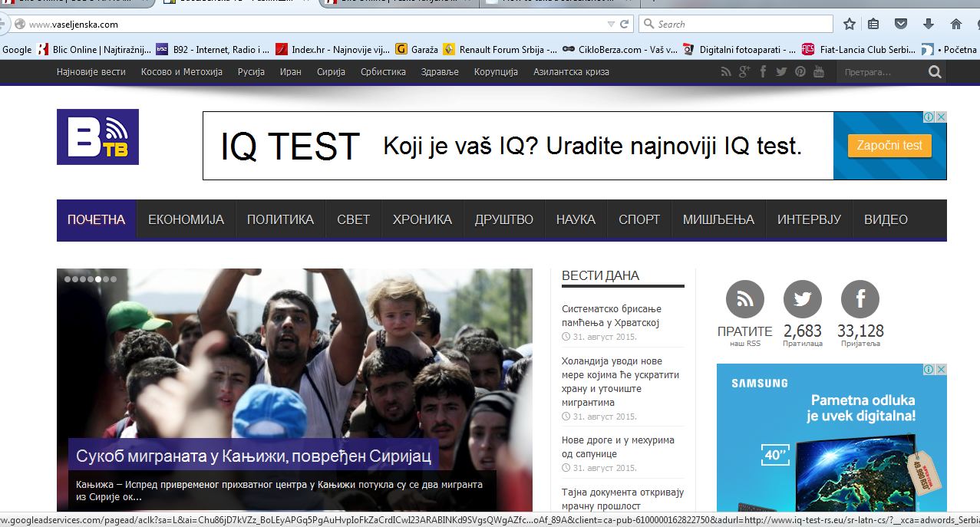The image size is (980, 527).
Task: Bookmark this page with the star icon
Action: 849,24
